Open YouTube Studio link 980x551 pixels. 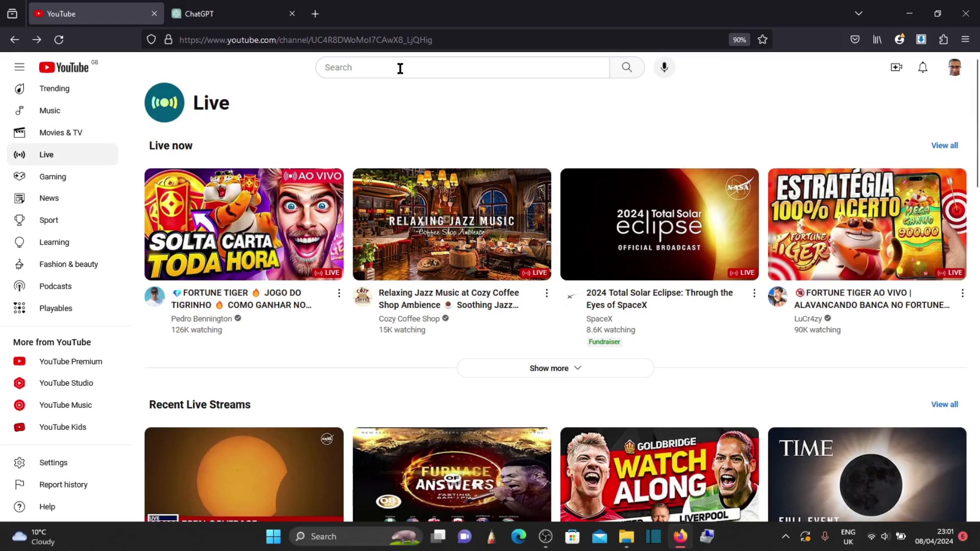(x=62, y=383)
